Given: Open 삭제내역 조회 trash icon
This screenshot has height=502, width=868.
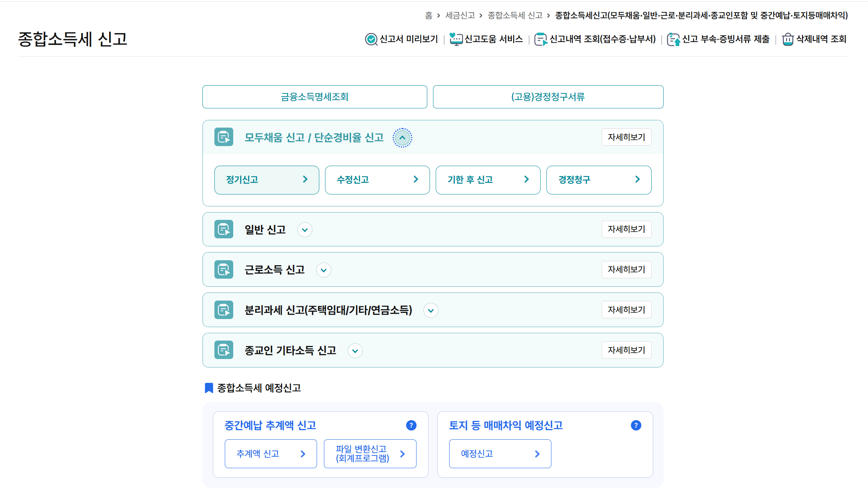Looking at the screenshot, I should 788,39.
